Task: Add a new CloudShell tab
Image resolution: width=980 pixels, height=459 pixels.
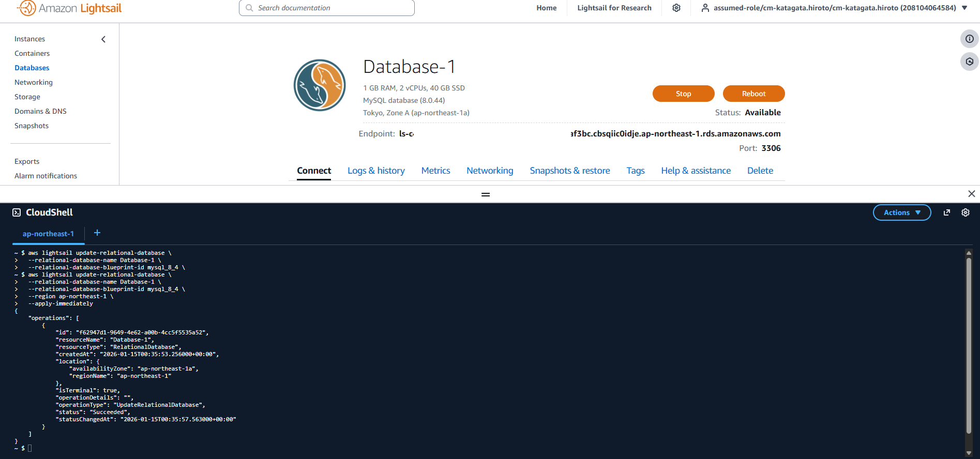Action: coord(97,233)
